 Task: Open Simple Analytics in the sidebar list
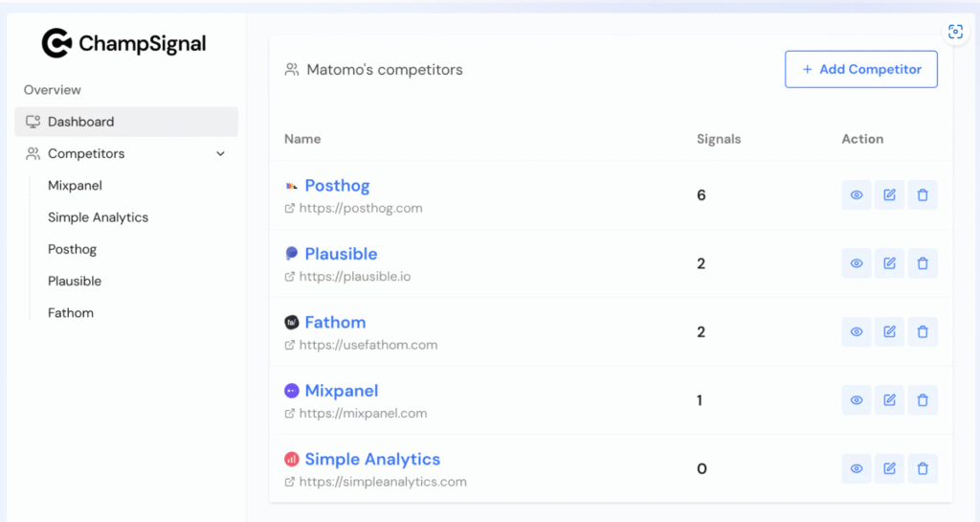pos(99,217)
